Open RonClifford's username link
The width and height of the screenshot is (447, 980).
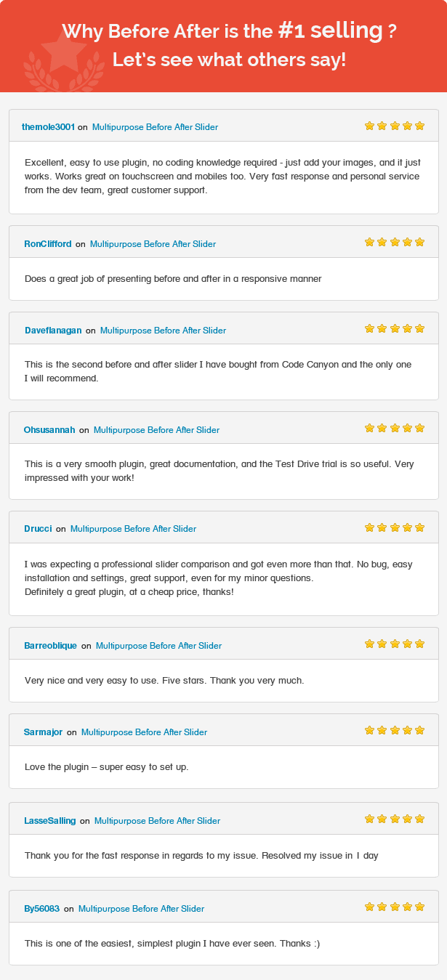(x=48, y=244)
